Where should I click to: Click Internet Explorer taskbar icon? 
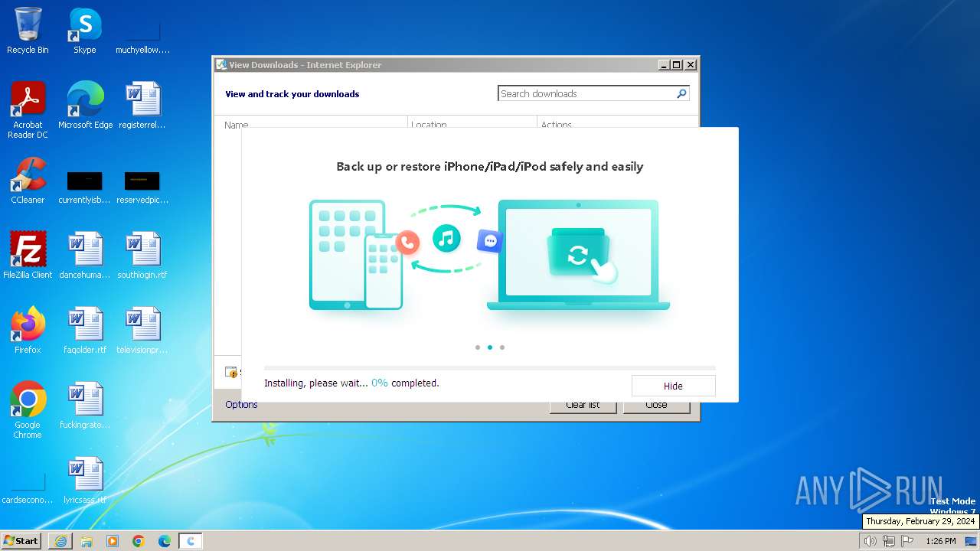(x=60, y=541)
